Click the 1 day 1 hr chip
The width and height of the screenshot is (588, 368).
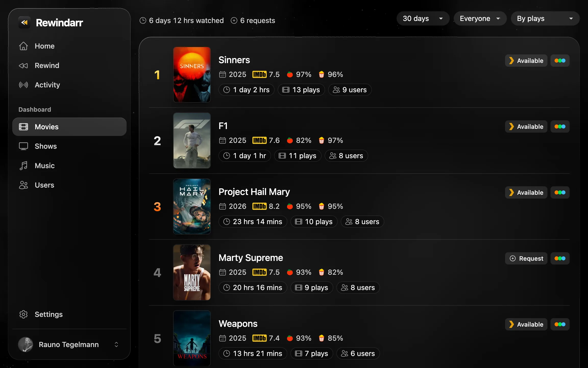point(245,156)
